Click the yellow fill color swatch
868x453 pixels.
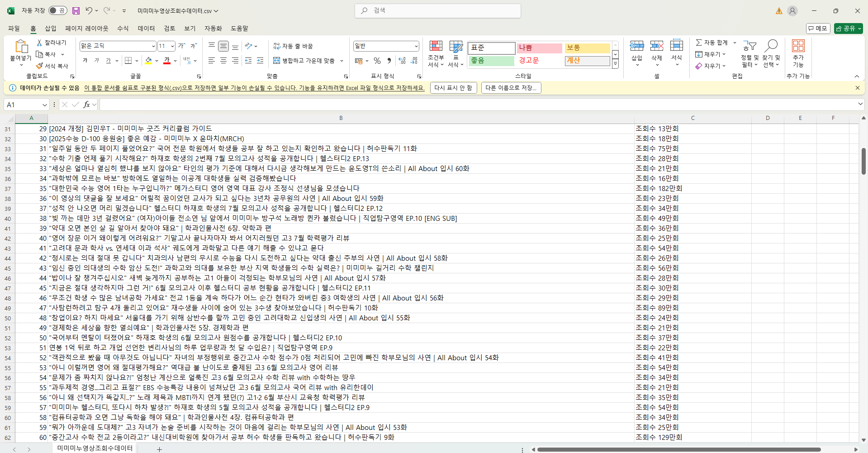pyautogui.click(x=148, y=61)
